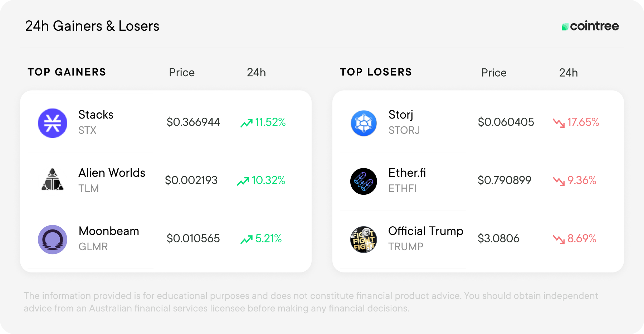Click the Moonbeam GLMR purple icon

point(53,239)
